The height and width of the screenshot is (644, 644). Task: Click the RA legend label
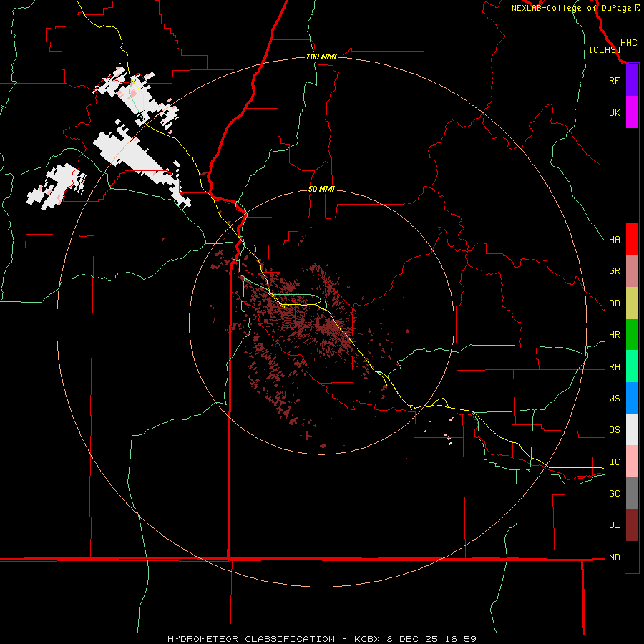pyautogui.click(x=614, y=366)
